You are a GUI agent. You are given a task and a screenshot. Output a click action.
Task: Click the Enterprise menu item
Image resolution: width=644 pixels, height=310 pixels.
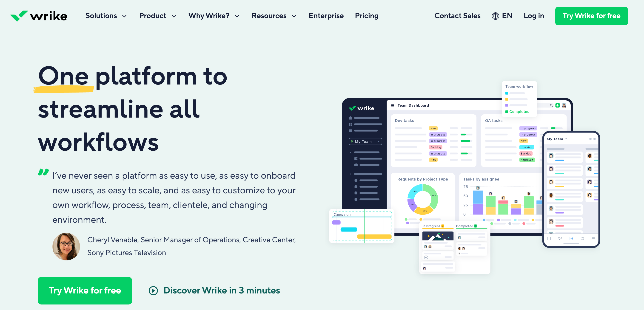pyautogui.click(x=326, y=16)
